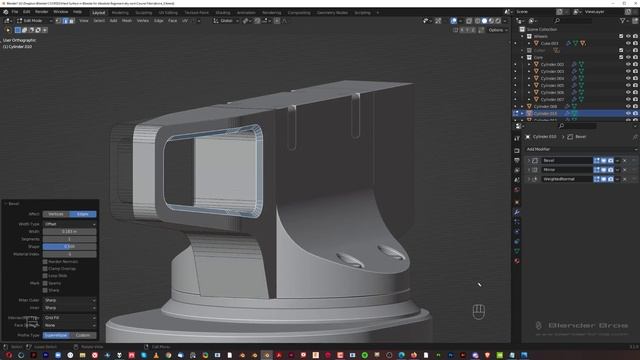640x360 pixels.
Task: Open the Edit Mode dropdown
Action: 34,20
